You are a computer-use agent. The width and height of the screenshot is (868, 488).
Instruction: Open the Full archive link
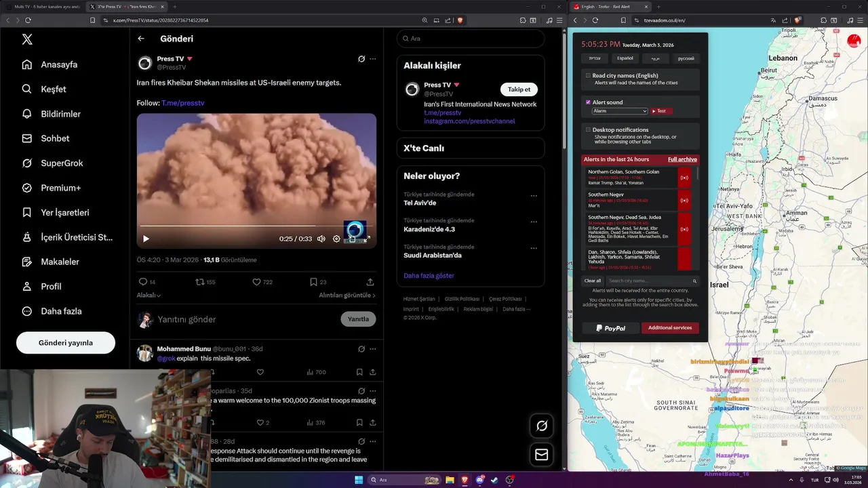(x=682, y=159)
